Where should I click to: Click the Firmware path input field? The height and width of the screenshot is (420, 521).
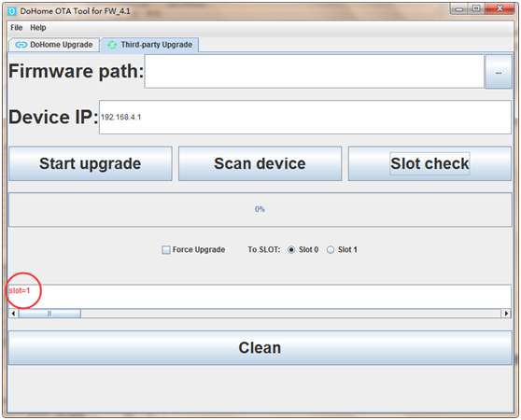(x=315, y=71)
